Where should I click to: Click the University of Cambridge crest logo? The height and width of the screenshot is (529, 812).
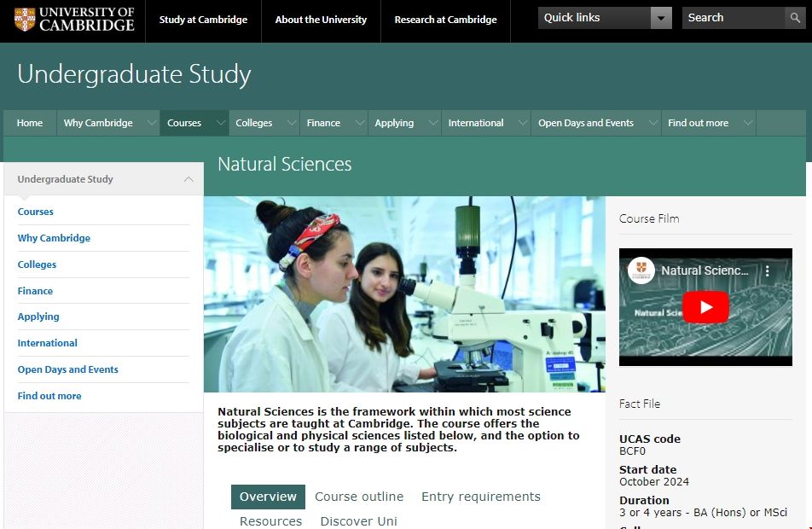[x=25, y=19]
